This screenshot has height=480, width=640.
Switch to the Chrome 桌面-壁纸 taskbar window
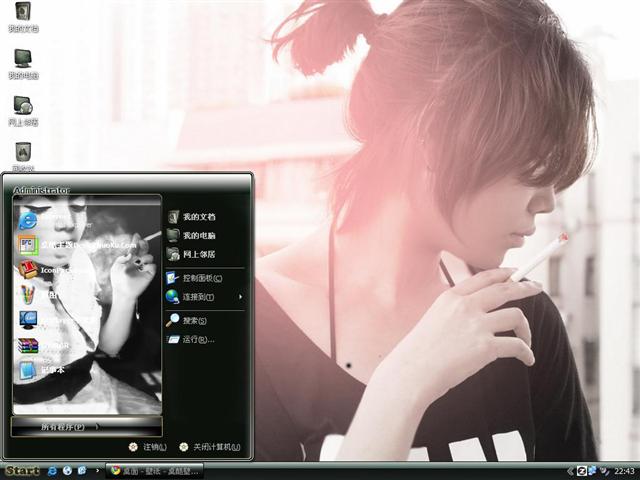(x=155, y=471)
